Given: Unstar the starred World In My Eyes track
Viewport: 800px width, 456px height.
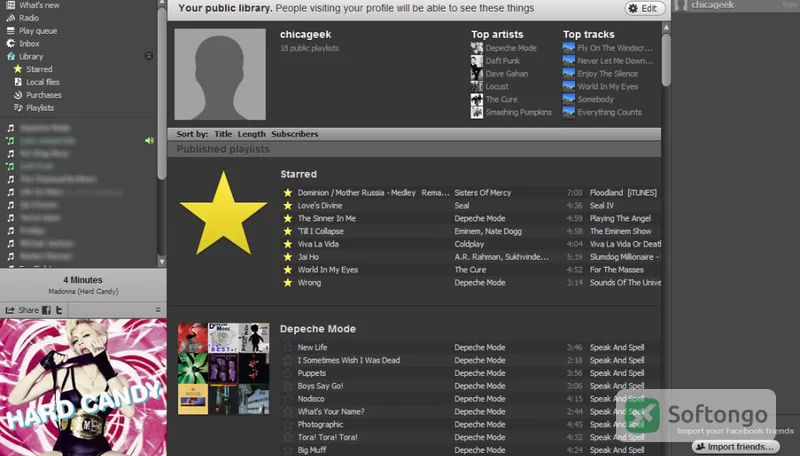Looking at the screenshot, I should pyautogui.click(x=288, y=270).
